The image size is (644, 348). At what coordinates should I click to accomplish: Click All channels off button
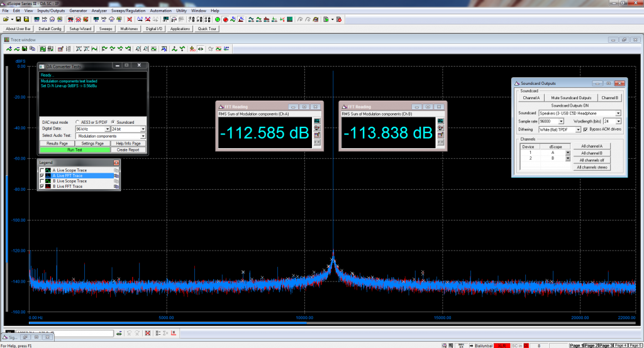click(591, 160)
